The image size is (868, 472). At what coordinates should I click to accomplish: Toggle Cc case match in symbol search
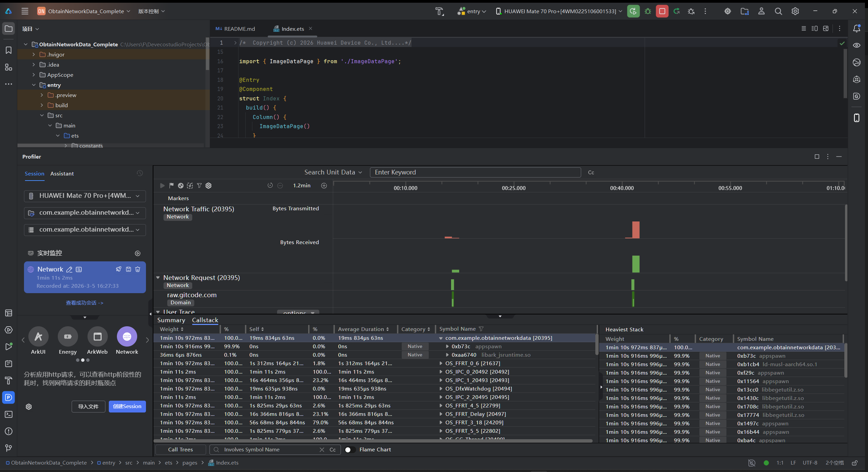point(332,450)
